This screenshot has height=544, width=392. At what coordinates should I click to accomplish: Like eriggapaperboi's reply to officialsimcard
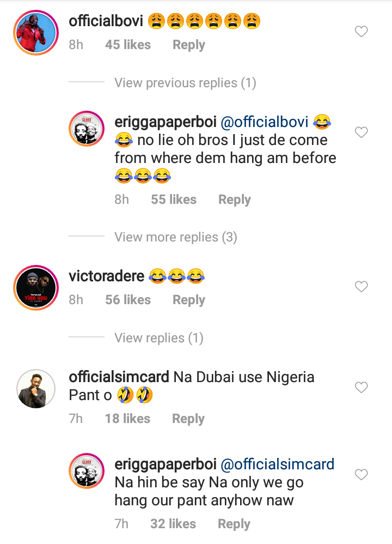pos(362,475)
